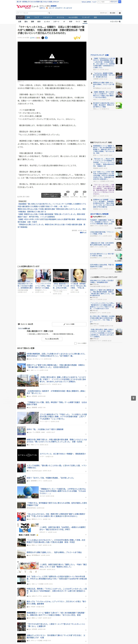
Task: Open article トランプ大統領に「誰も聞いたことのない国」
Action: (57, 466)
